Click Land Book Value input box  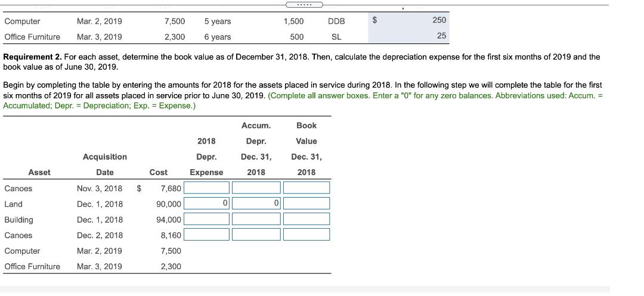pyautogui.click(x=306, y=204)
